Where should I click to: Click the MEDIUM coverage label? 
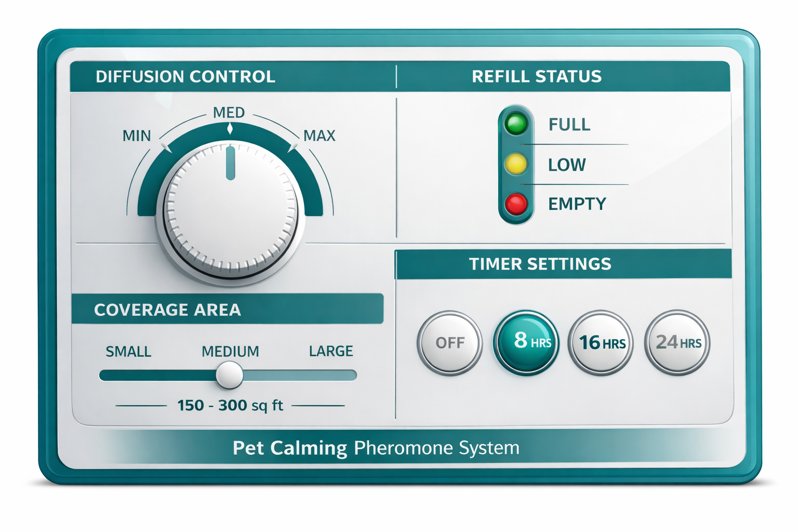tap(230, 351)
